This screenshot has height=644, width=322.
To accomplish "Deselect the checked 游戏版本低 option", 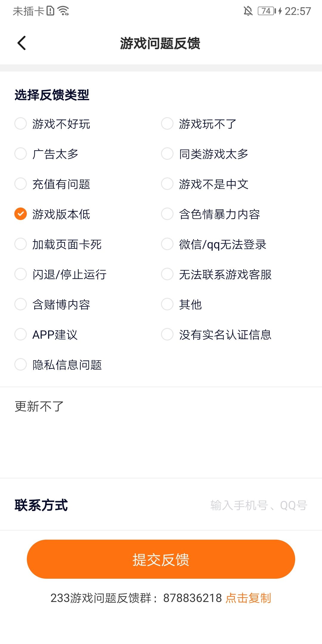I will [21, 214].
